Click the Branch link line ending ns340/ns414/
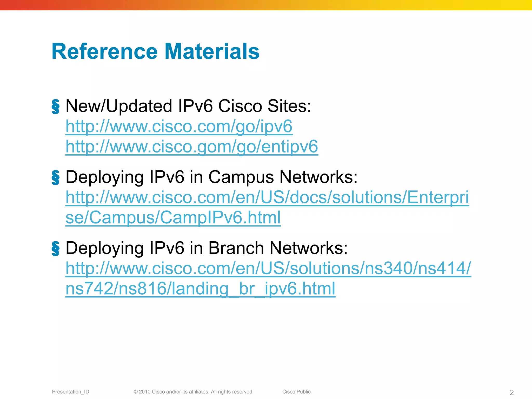This screenshot has height=399, width=532. coord(268,268)
